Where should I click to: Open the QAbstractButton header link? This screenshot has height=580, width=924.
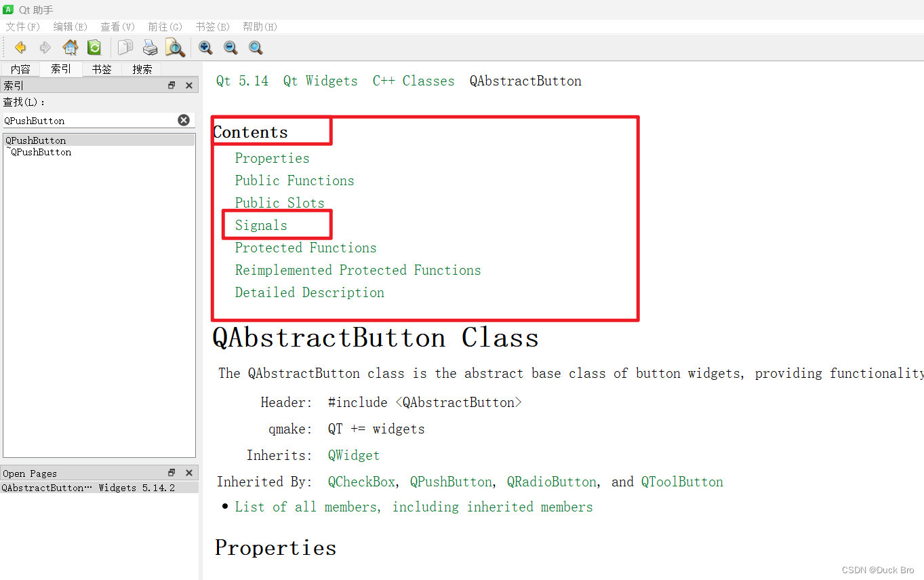click(462, 402)
